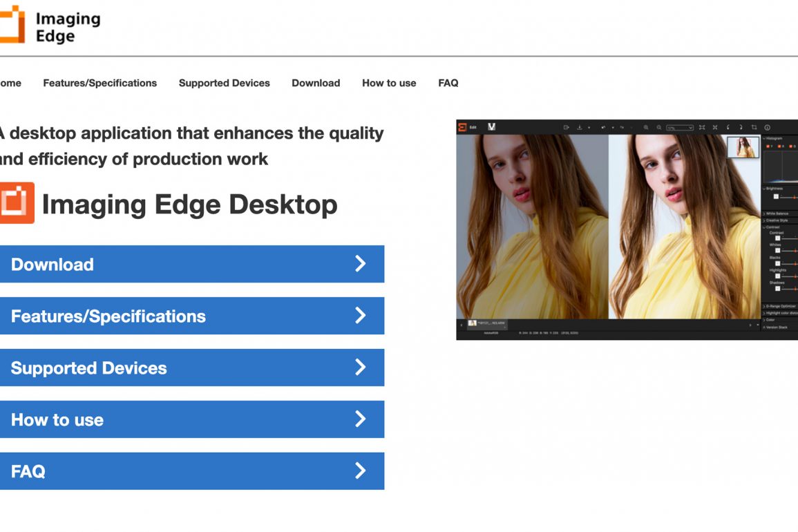Open the Supported Devices link
This screenshot has width=798, height=532.
coord(224,83)
